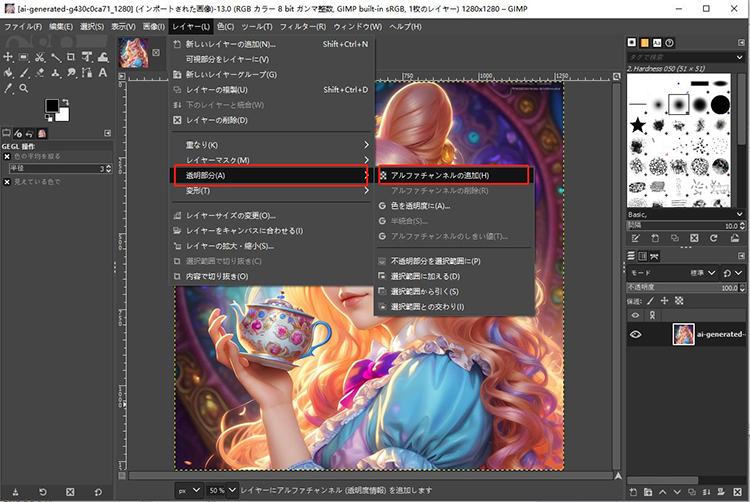Choose Delete Layer menu item
Image resolution: width=750 pixels, height=502 pixels.
[x=271, y=120]
